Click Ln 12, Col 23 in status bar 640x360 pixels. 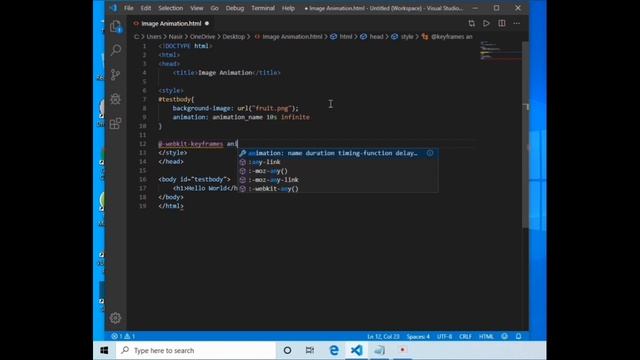point(383,337)
